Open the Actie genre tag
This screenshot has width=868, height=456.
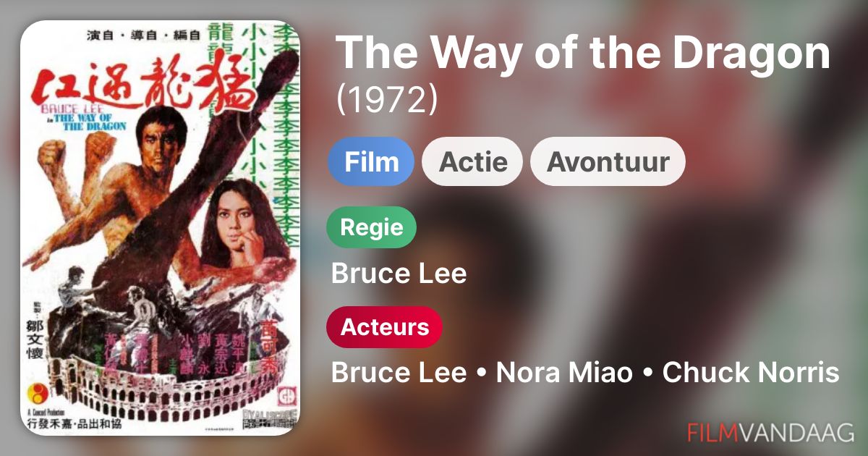point(472,161)
